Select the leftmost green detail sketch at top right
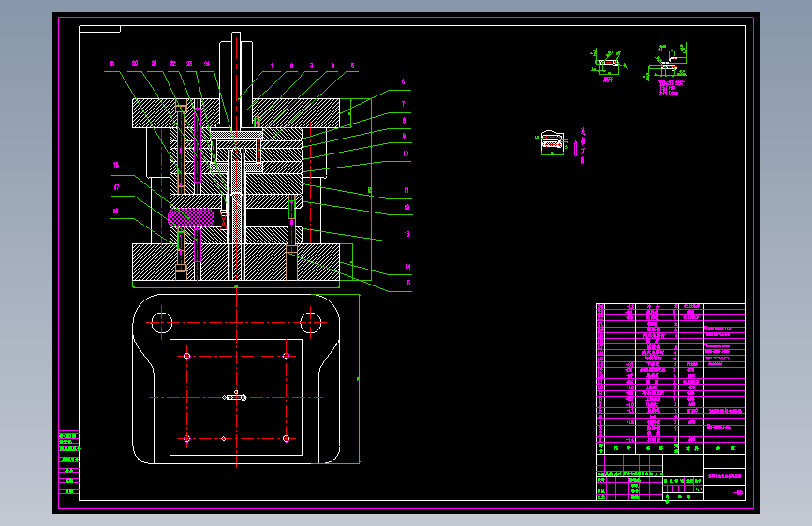Viewport: 812px width, 526px height. tap(609, 66)
